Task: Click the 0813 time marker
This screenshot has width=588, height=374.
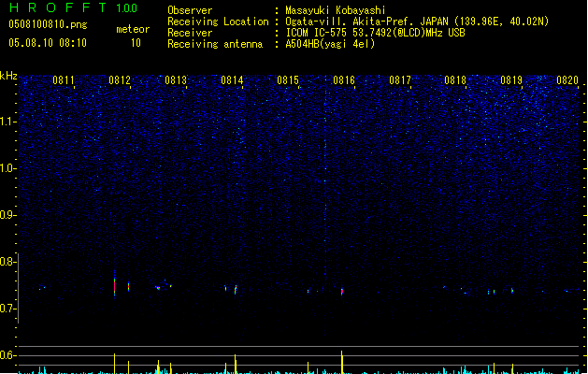Action: (x=176, y=80)
